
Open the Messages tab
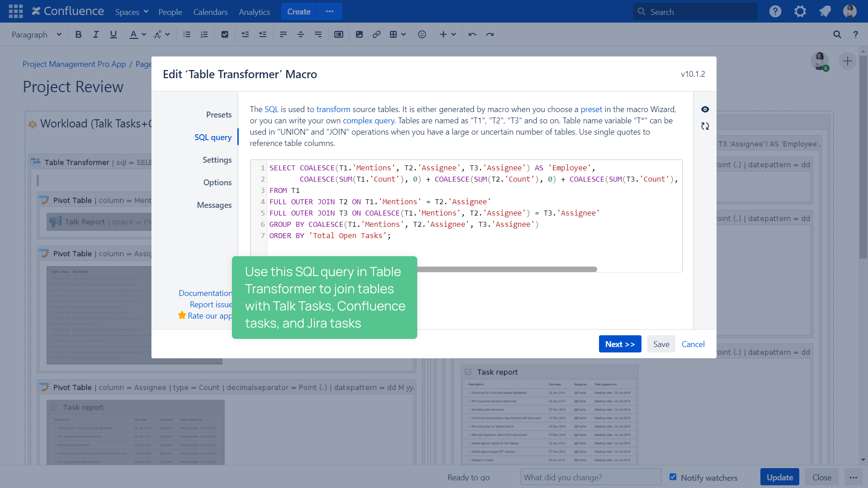(x=214, y=205)
